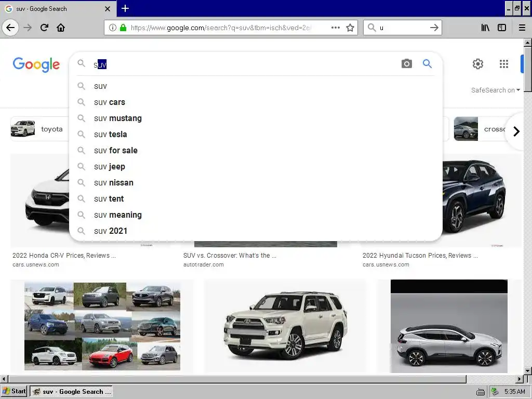Screen dimensions: 532x399
Task: Go back to the previous page
Action: (x=10, y=28)
